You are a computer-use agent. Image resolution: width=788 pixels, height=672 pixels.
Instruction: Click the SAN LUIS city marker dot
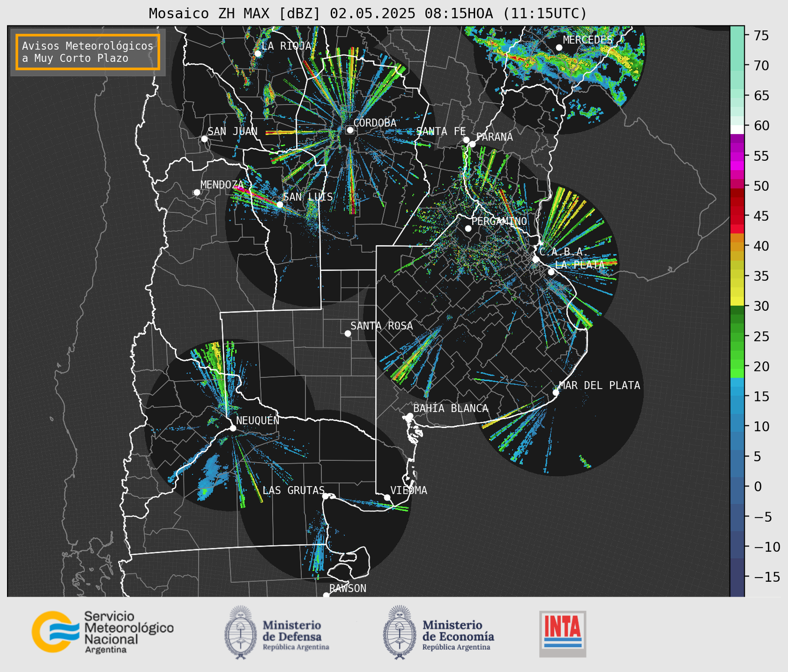(280, 204)
